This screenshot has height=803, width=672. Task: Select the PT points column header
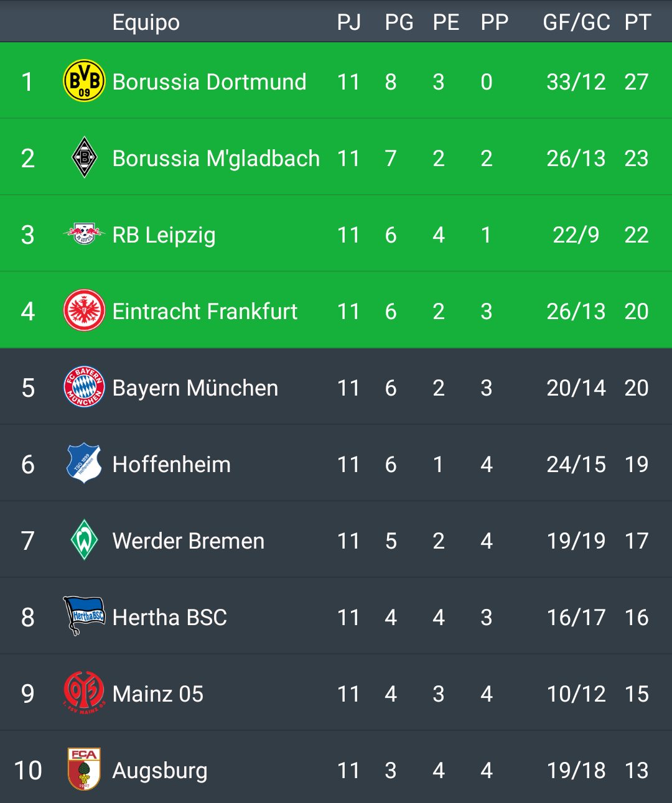point(638,22)
